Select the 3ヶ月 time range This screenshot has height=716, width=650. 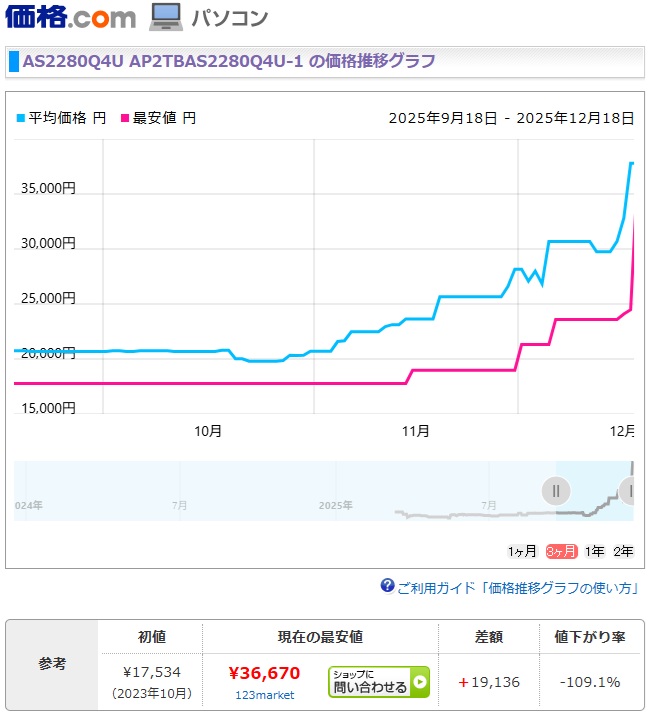[561, 551]
